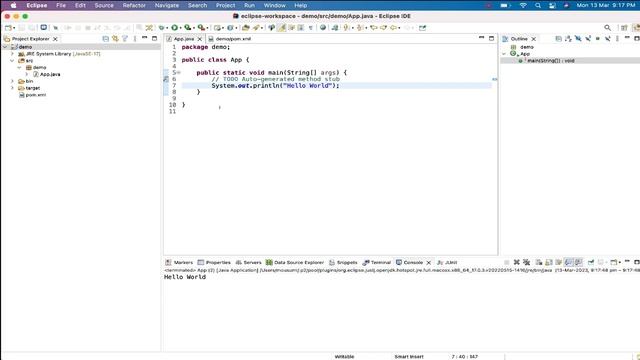
Task: Click the Pin Console icon
Action: point(591,262)
